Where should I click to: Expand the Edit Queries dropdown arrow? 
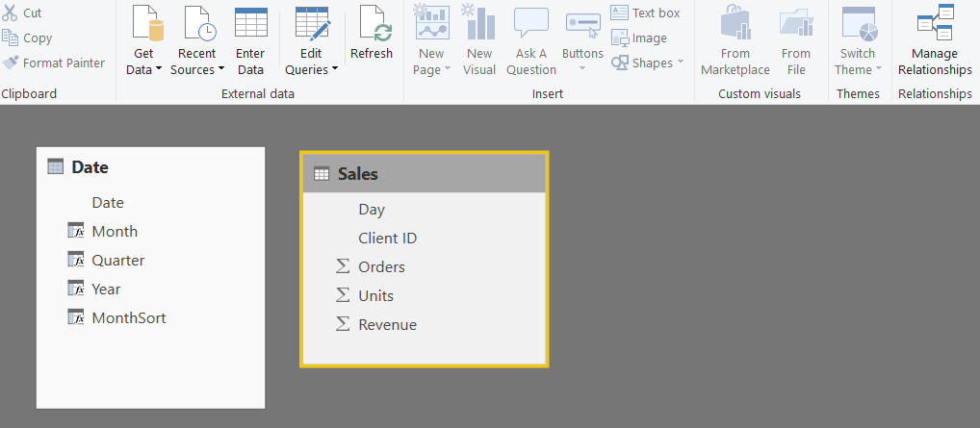click(334, 69)
